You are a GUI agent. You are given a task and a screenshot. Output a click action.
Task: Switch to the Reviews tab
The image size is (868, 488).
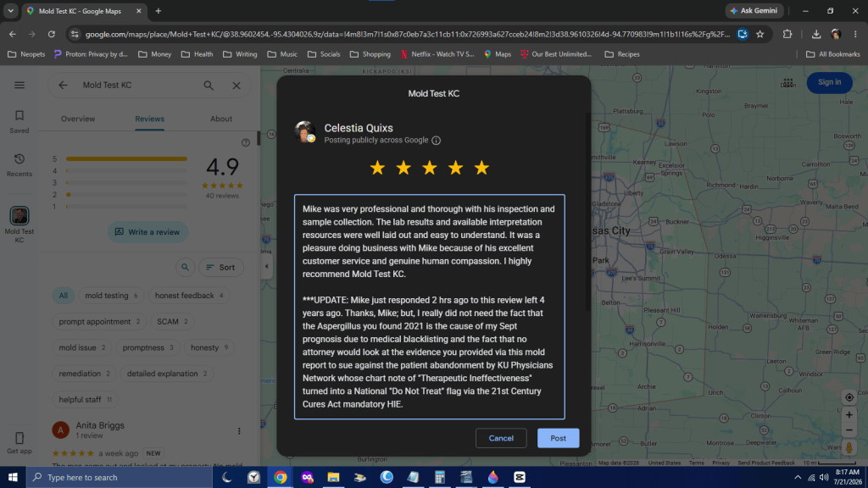click(x=149, y=119)
